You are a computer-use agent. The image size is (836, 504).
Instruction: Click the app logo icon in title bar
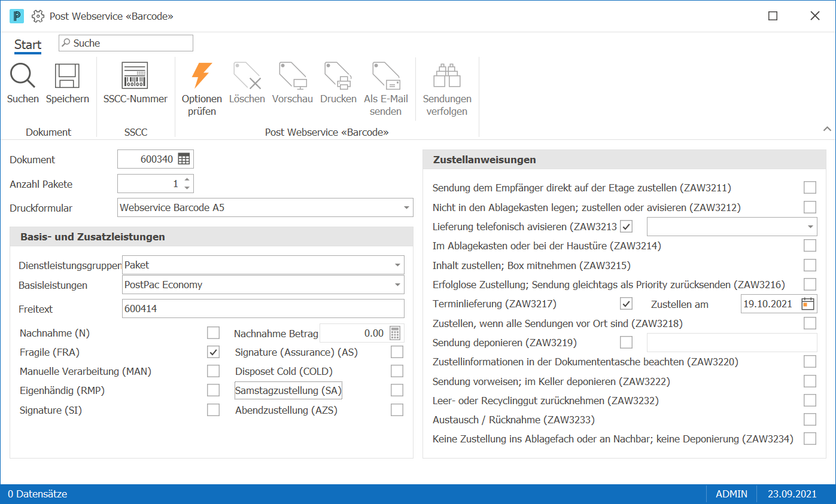click(17, 16)
